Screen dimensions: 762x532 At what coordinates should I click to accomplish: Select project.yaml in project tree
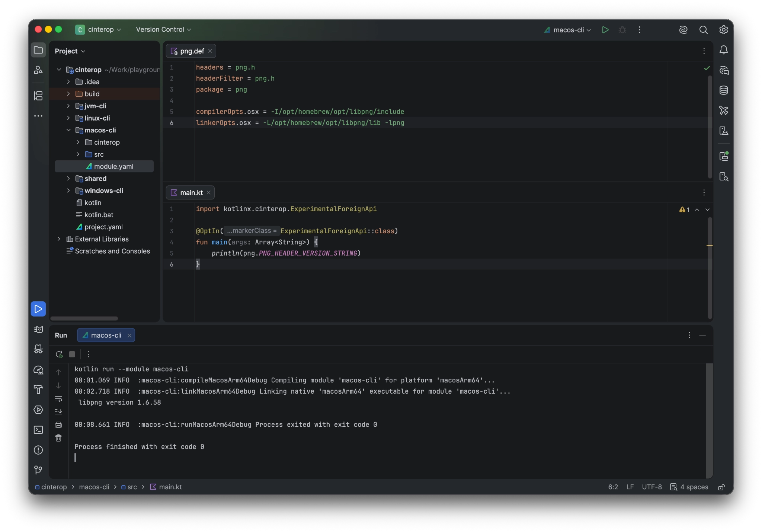[x=104, y=227]
